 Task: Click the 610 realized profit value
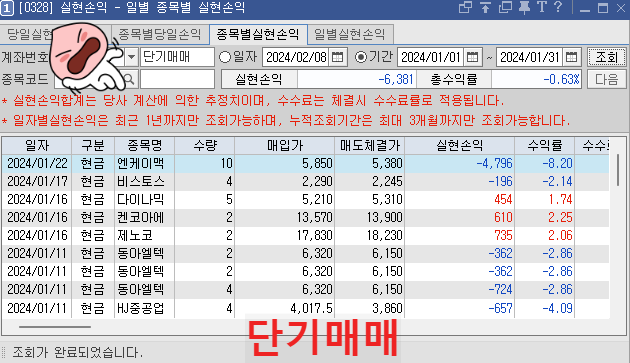pos(503,218)
